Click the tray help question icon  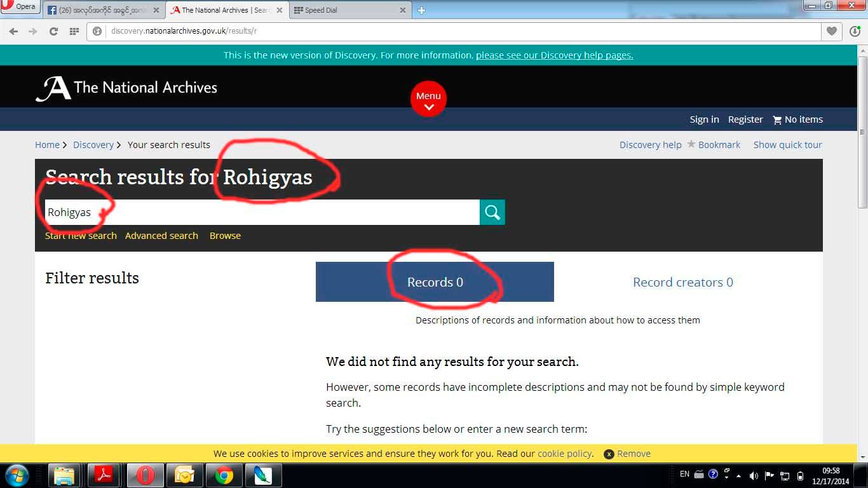coord(713,474)
